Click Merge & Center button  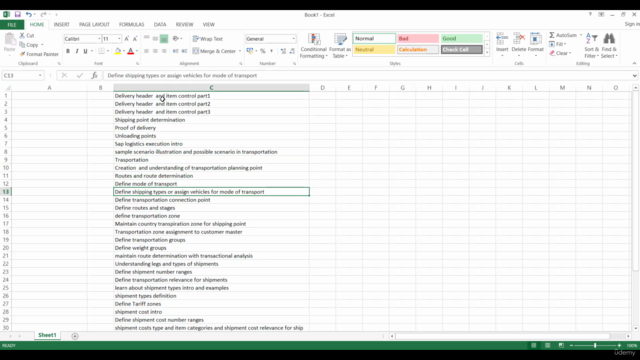point(214,51)
